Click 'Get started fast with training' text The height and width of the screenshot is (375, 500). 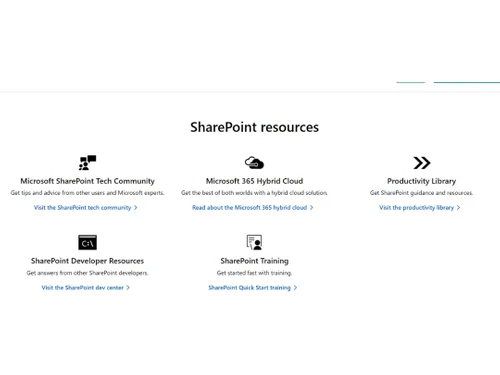[x=254, y=273]
